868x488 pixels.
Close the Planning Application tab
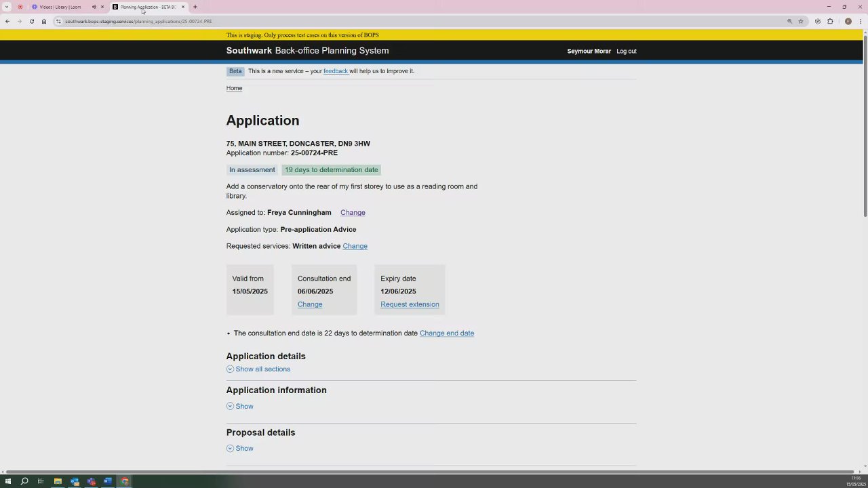point(182,7)
